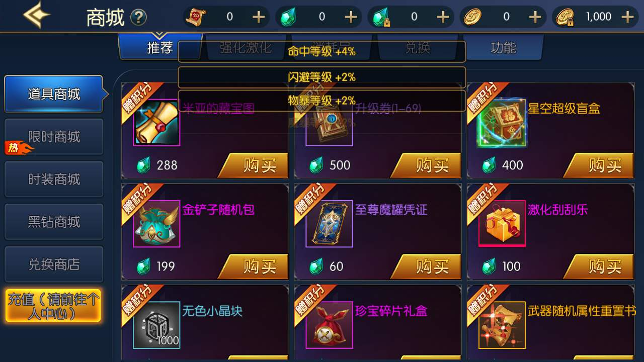The image size is (644, 362).
Task: Add green diamonds with plus button
Action: click(x=351, y=17)
